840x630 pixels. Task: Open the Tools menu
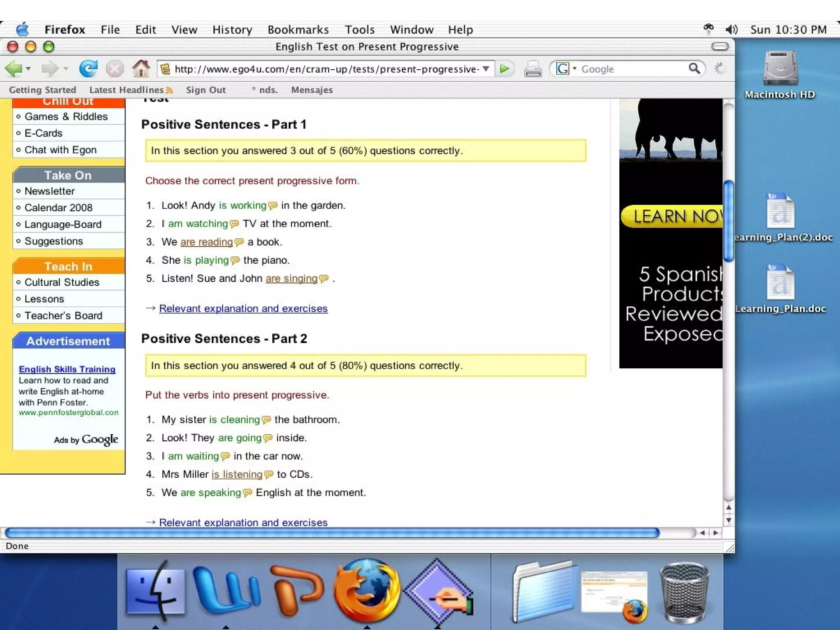coord(359,30)
